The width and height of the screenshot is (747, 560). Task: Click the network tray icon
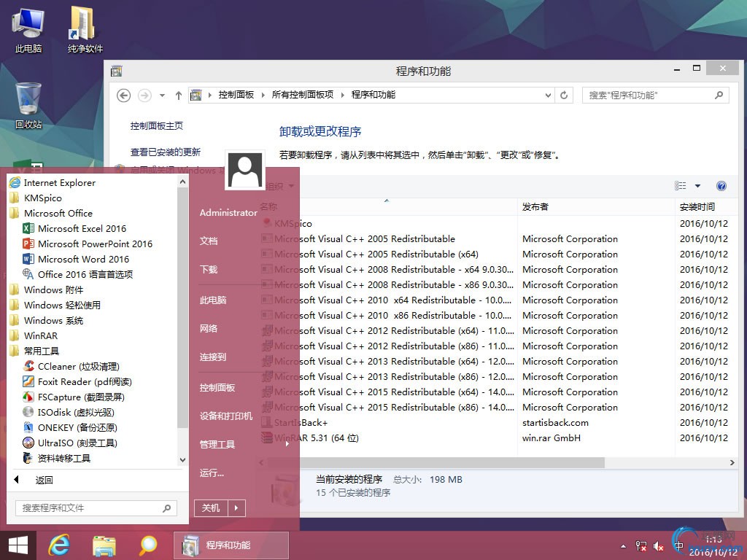[x=641, y=546]
